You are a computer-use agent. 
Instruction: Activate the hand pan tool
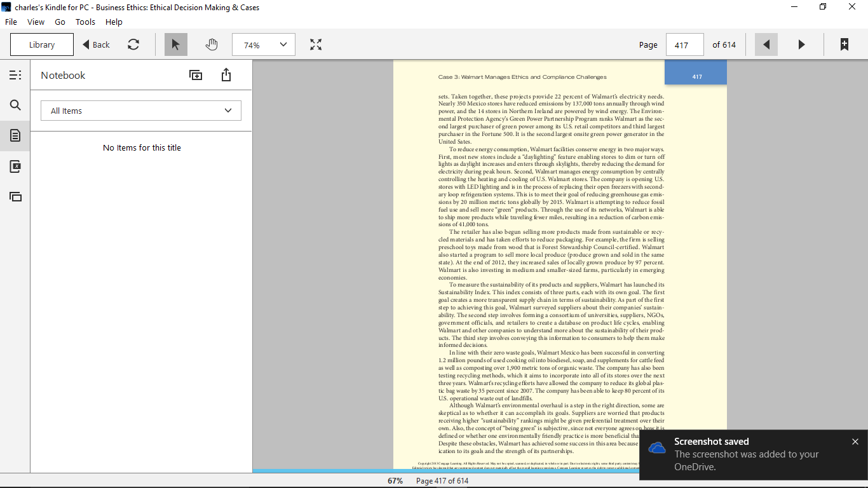212,44
